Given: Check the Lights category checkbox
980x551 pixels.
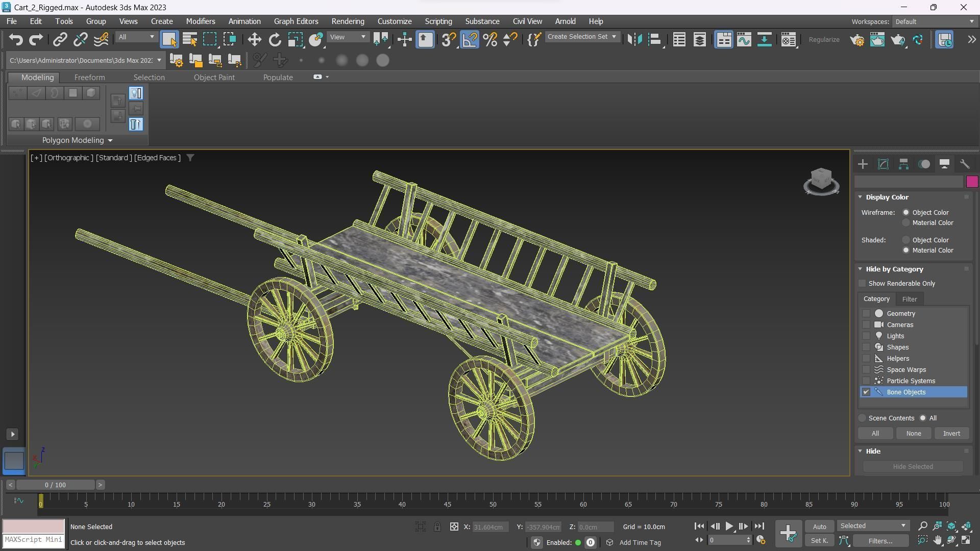Looking at the screenshot, I should 866,336.
